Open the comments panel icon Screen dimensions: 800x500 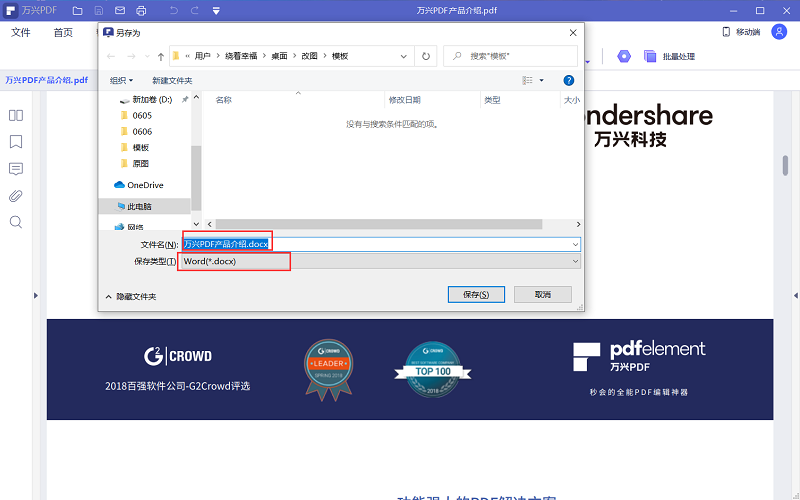pyautogui.click(x=16, y=169)
